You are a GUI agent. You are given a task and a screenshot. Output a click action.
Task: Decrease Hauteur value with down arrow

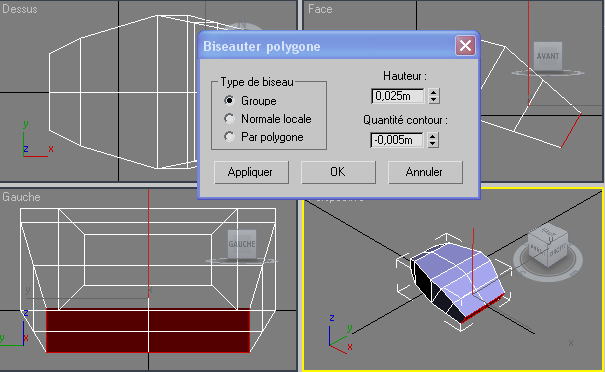tap(434, 100)
